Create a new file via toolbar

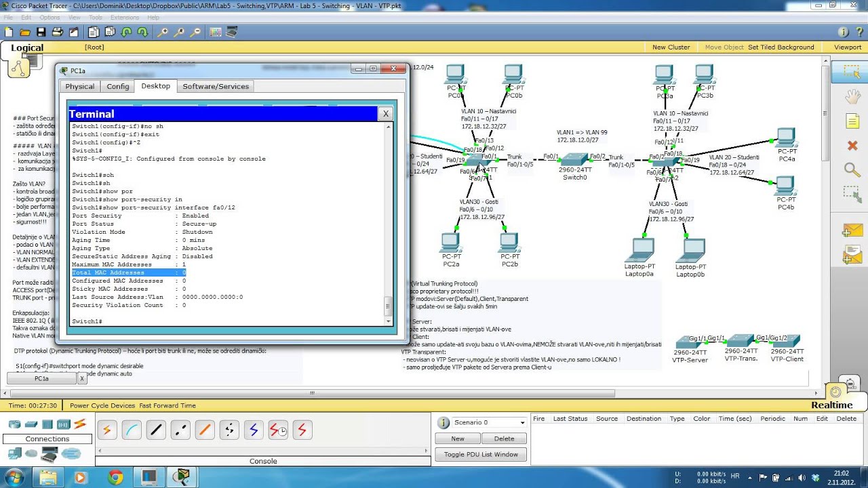click(9, 32)
